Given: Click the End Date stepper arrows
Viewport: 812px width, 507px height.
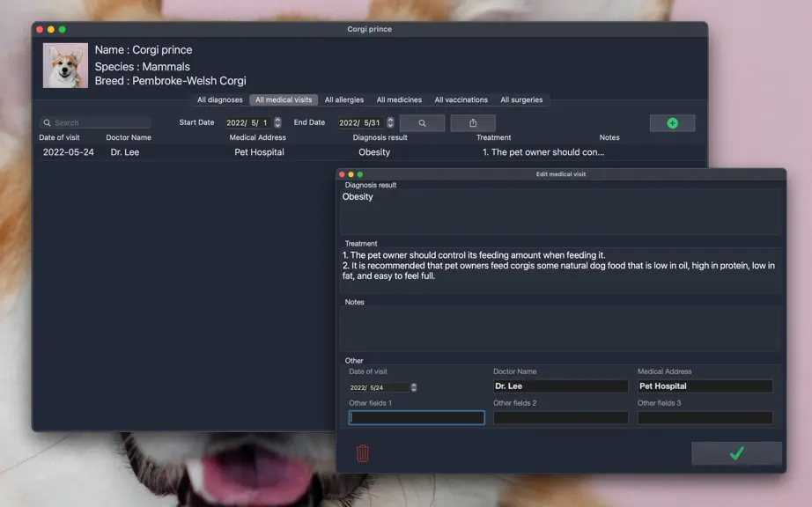Looking at the screenshot, I should [x=390, y=122].
